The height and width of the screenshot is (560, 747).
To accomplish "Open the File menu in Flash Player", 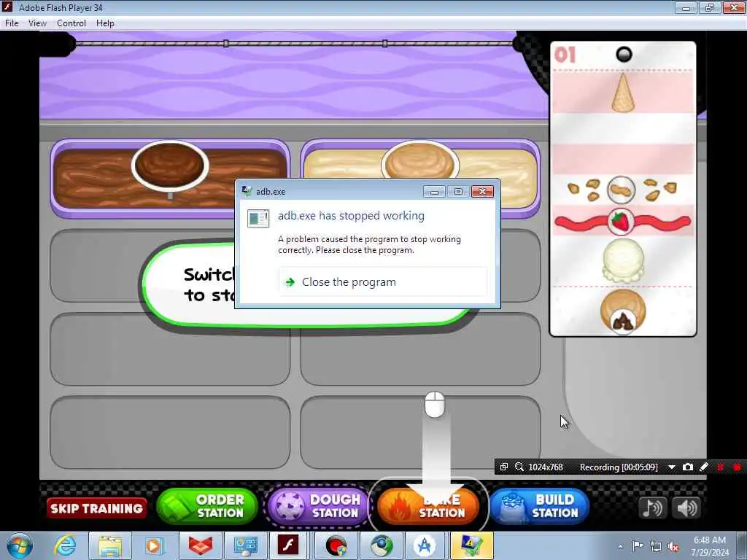I will point(12,23).
